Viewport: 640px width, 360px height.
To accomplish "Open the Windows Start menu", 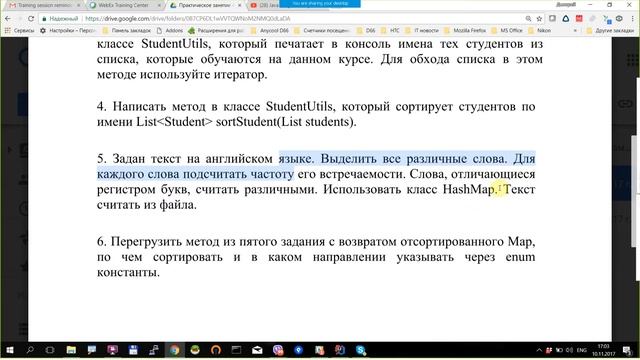I will [x=9, y=350].
